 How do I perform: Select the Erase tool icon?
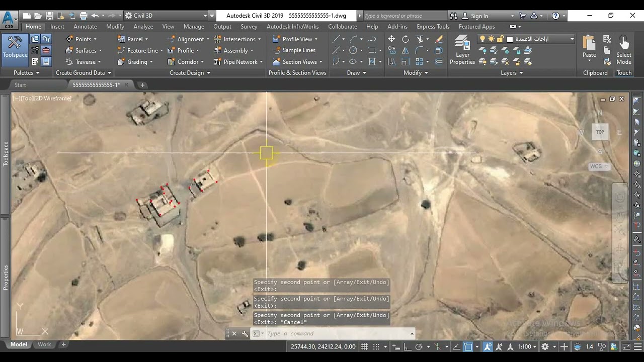click(439, 39)
